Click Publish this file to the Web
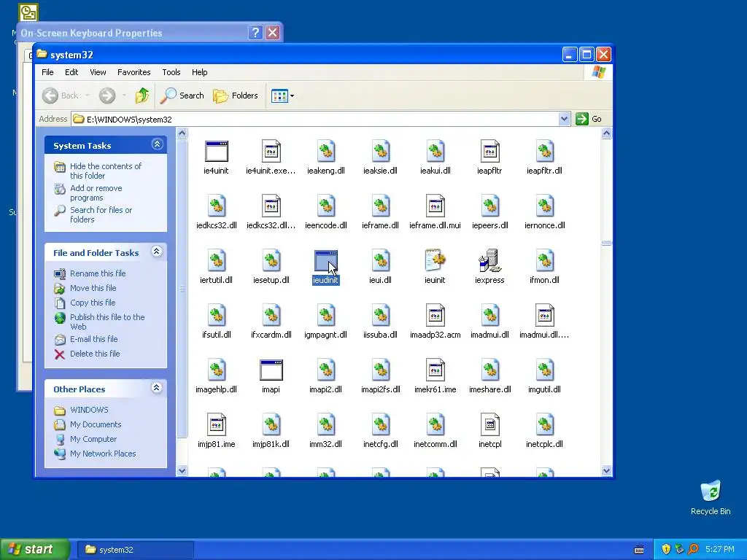 click(107, 322)
